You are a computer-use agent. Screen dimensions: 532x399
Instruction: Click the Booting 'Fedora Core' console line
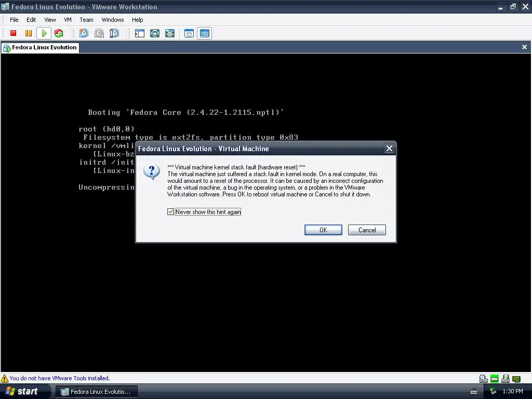coord(185,112)
